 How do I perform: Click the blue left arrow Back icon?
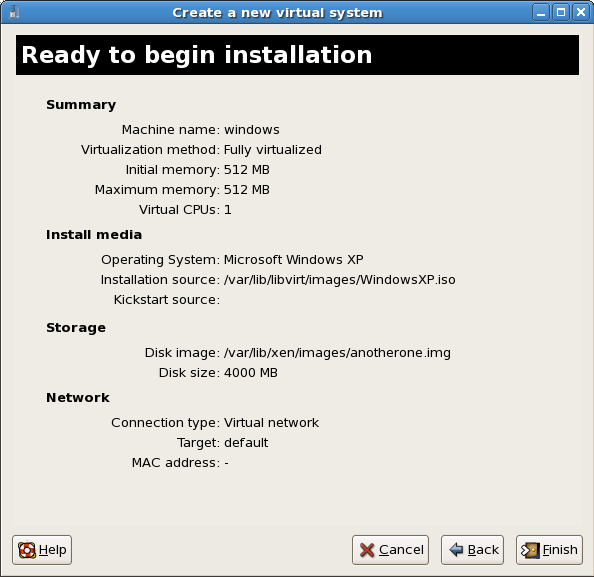coord(456,550)
